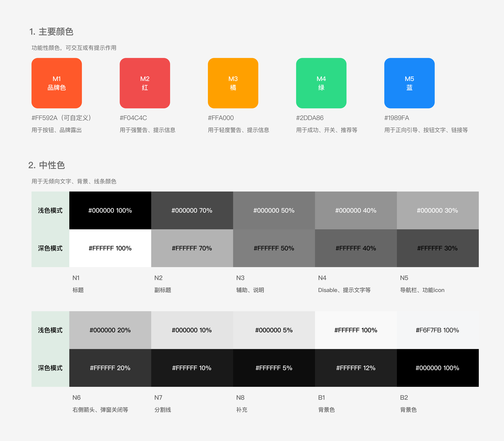This screenshot has width=504, height=441.
Task: Click the #000000 70% gray block
Action: point(192,210)
